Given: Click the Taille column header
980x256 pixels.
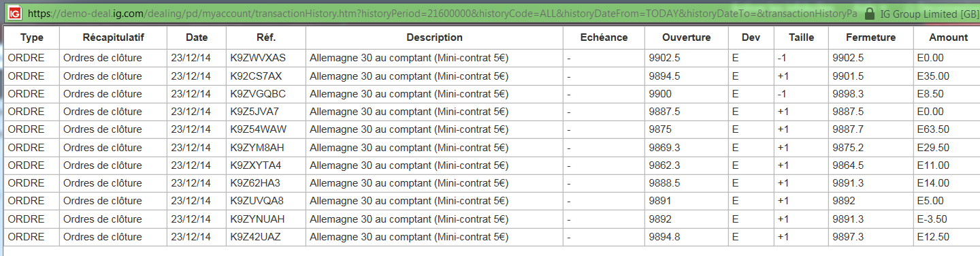Looking at the screenshot, I should (x=801, y=37).
